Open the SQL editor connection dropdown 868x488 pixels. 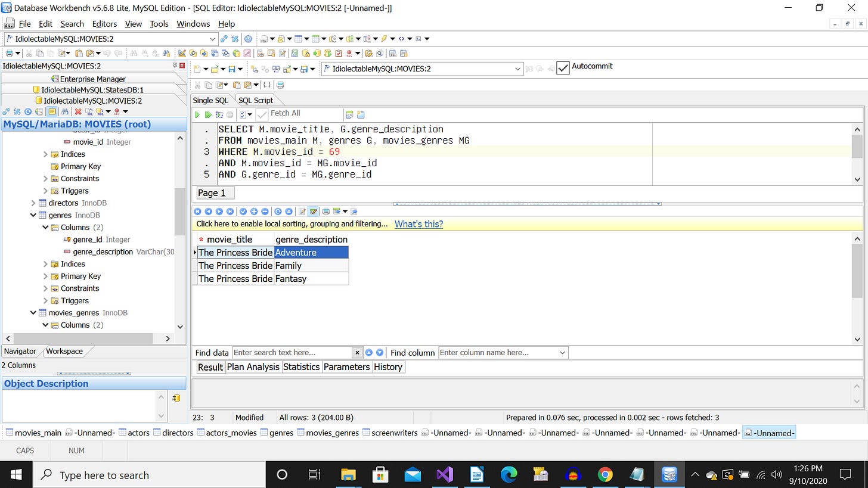(x=517, y=69)
